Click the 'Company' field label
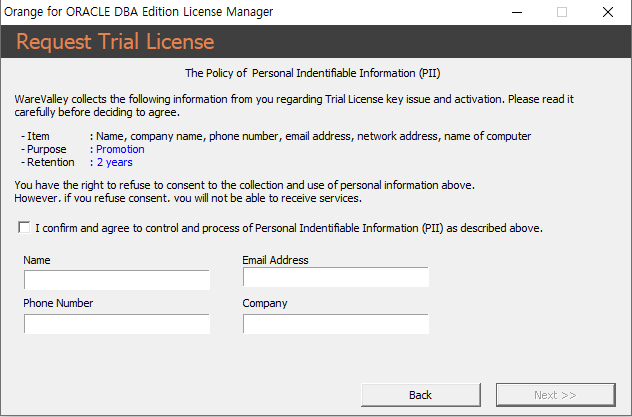This screenshot has width=632, height=417. tap(265, 303)
